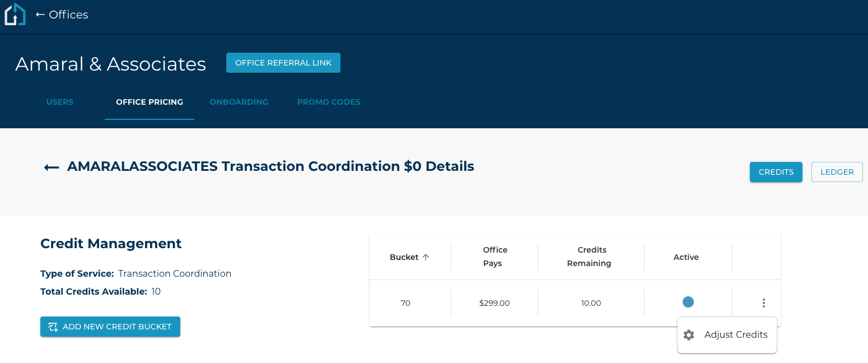This screenshot has height=363, width=868.
Task: Toggle the blue Active status dot
Action: pos(688,302)
